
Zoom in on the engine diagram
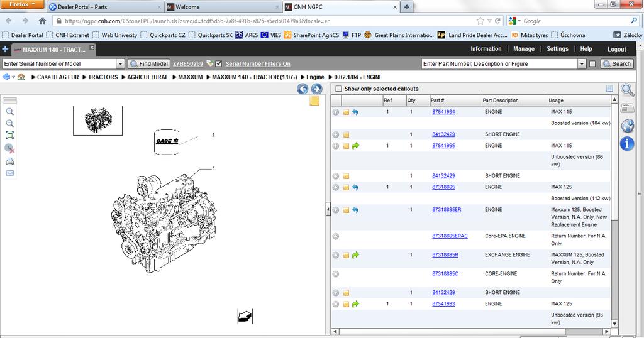coord(10,112)
